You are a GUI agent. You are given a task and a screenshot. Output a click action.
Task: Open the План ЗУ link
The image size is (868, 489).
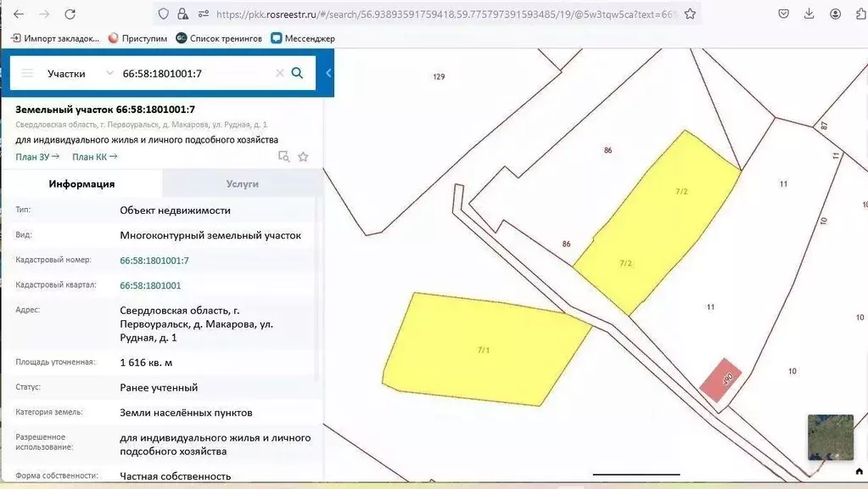pyautogui.click(x=37, y=157)
